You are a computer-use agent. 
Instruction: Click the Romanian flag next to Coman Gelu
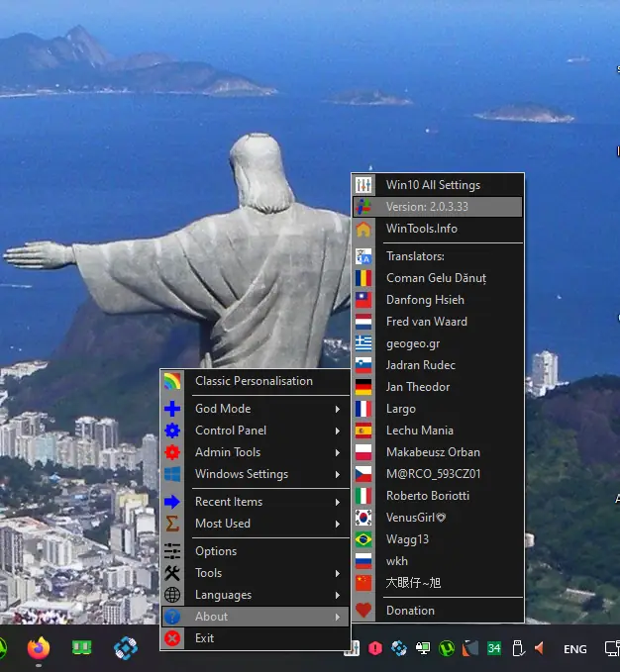point(363,278)
